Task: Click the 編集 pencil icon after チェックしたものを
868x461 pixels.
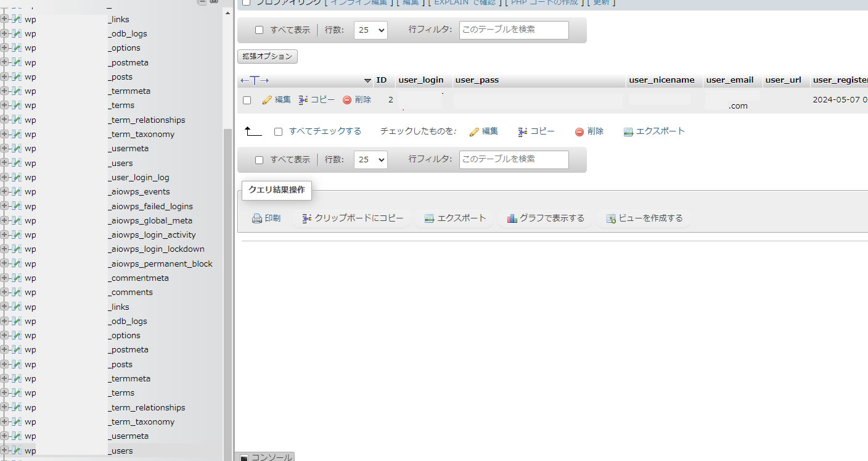Action: 474,132
